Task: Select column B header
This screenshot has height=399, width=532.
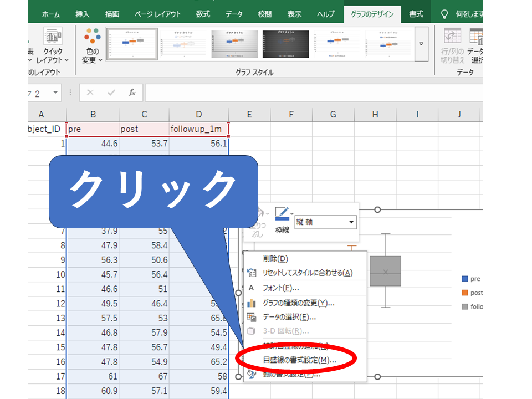Action: coord(93,114)
